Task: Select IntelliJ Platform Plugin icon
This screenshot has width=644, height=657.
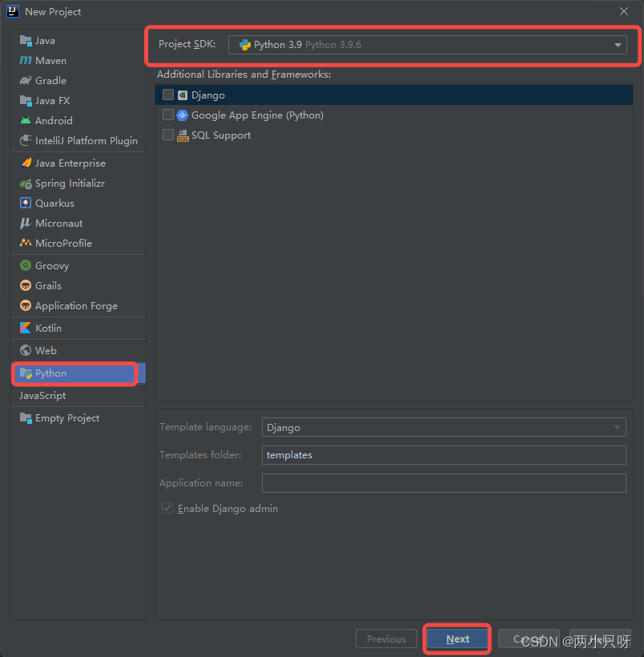Action: (x=26, y=140)
